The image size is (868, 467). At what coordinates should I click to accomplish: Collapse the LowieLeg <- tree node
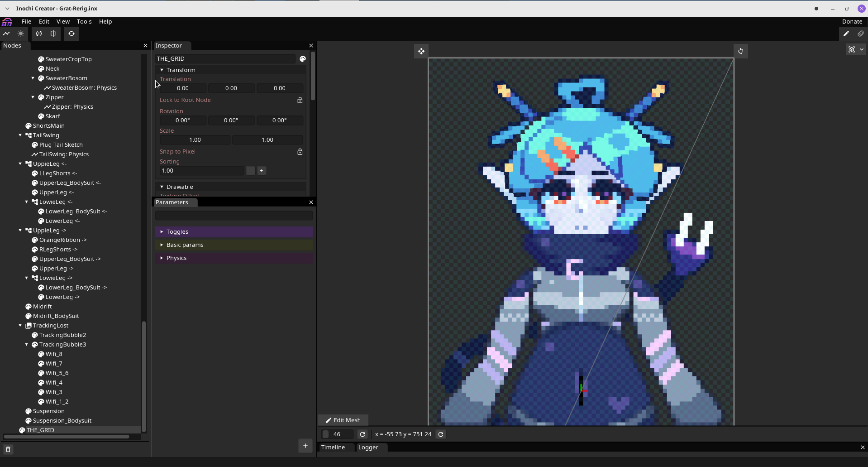point(27,202)
